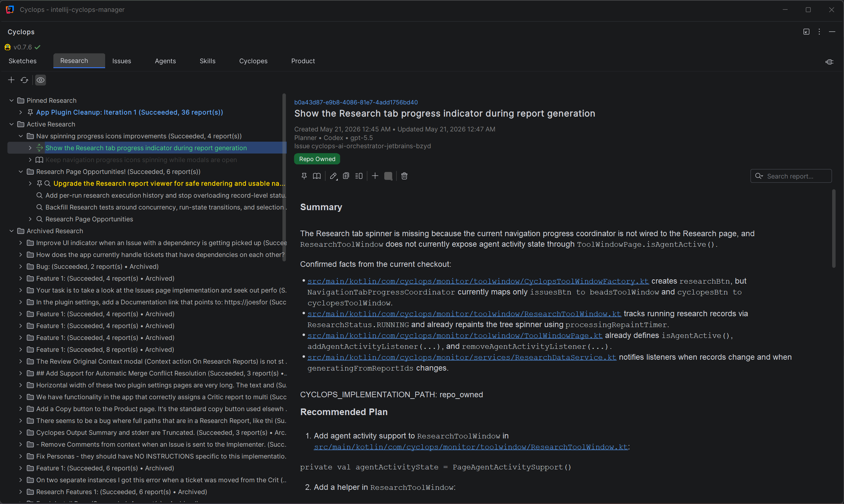844x504 pixels.
Task: Open the Product tab
Action: pyautogui.click(x=303, y=61)
